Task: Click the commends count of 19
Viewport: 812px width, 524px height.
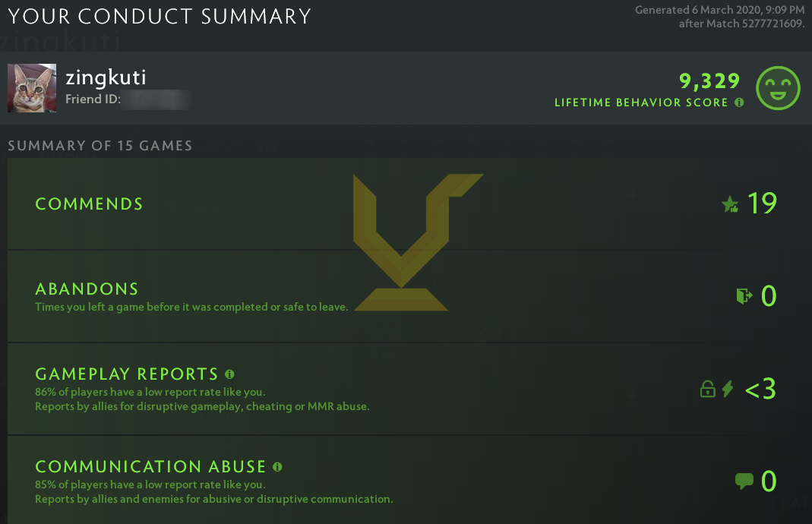Action: point(762,204)
